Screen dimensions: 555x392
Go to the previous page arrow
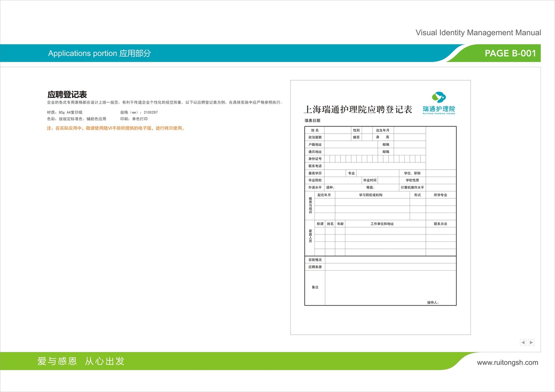point(523,342)
